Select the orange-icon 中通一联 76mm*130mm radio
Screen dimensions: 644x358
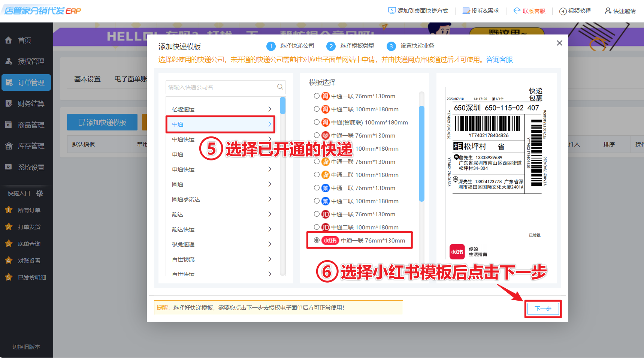317,162
